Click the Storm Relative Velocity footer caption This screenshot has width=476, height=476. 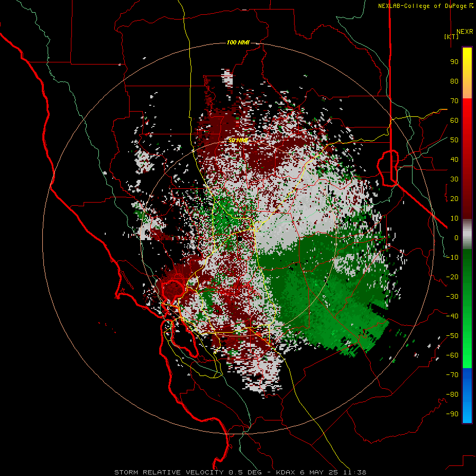(240, 472)
